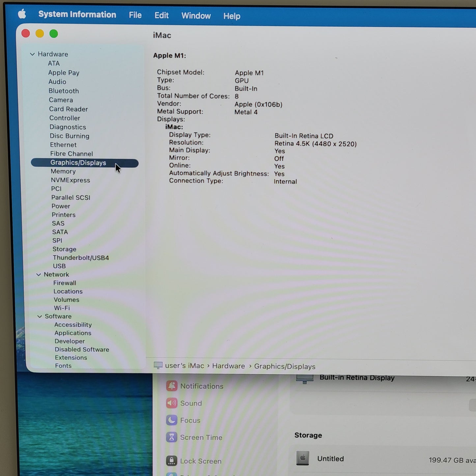Select Thunderbolt/USB4 in the sidebar

(x=81, y=258)
